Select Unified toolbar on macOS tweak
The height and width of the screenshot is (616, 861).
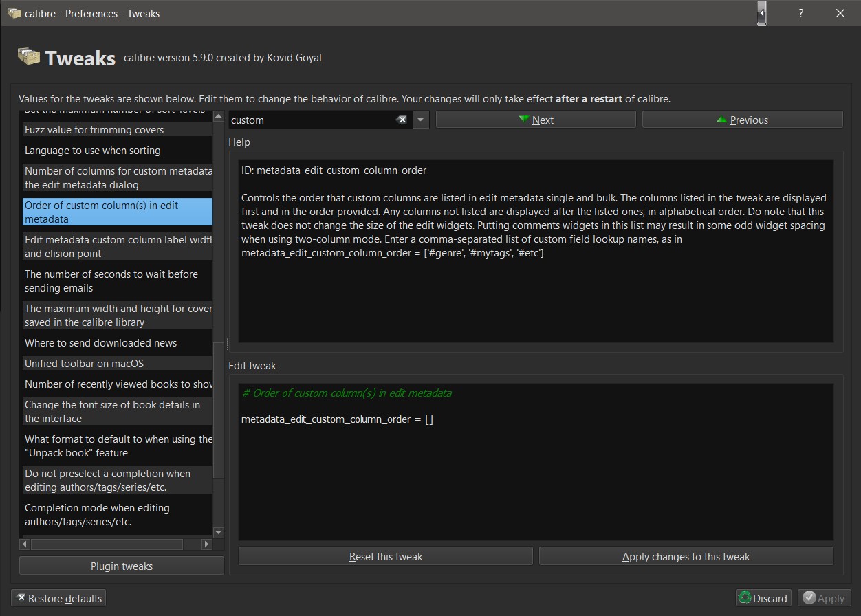[117, 364]
